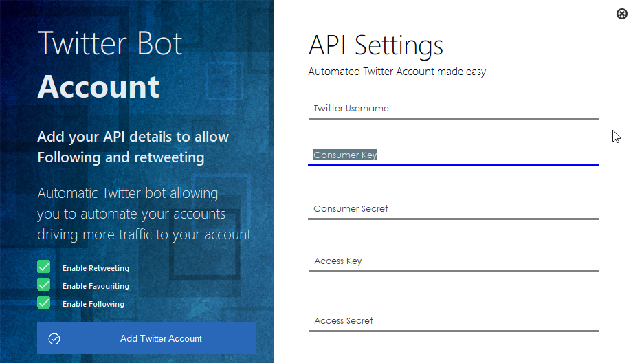Click the Access Secret input field
The image size is (644, 363).
(454, 320)
